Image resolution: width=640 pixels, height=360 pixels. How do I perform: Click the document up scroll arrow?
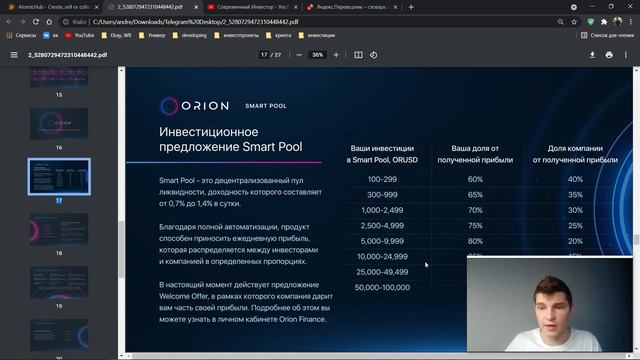pyautogui.click(x=636, y=70)
